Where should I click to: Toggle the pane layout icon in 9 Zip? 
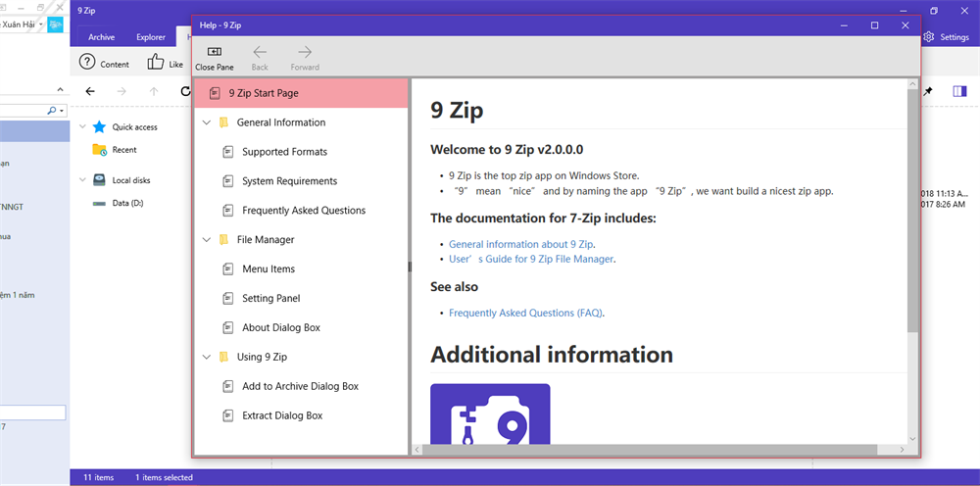959,91
